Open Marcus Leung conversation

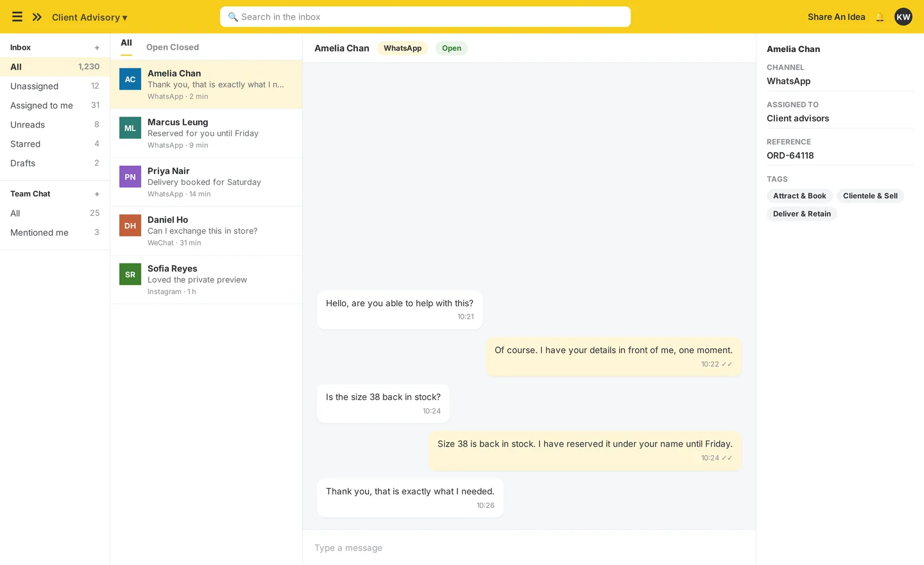(206, 133)
